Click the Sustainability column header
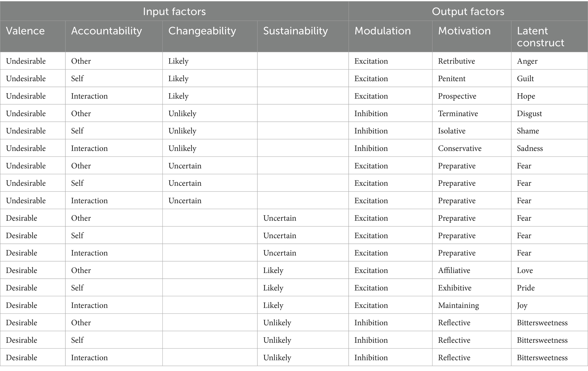 [295, 31]
